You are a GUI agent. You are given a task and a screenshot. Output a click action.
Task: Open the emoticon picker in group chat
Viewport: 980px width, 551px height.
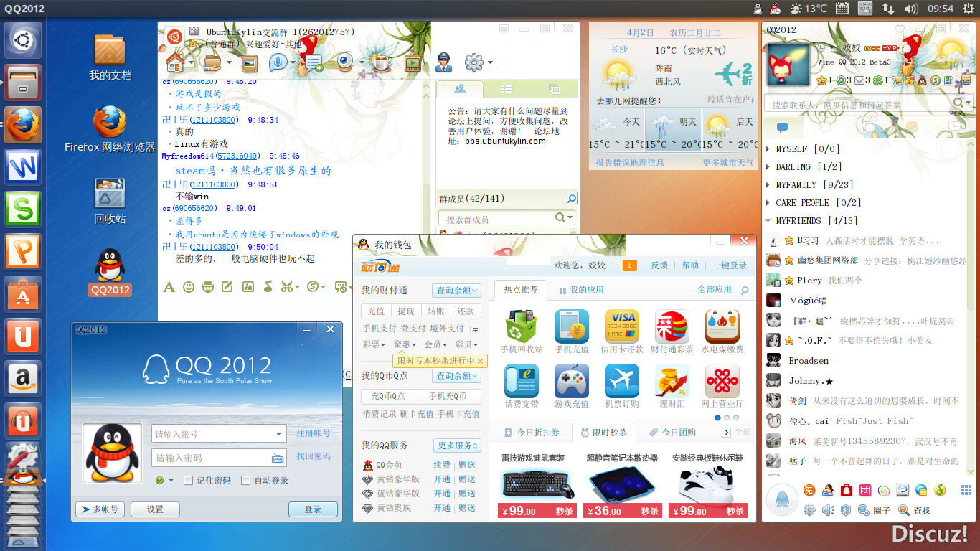(189, 287)
